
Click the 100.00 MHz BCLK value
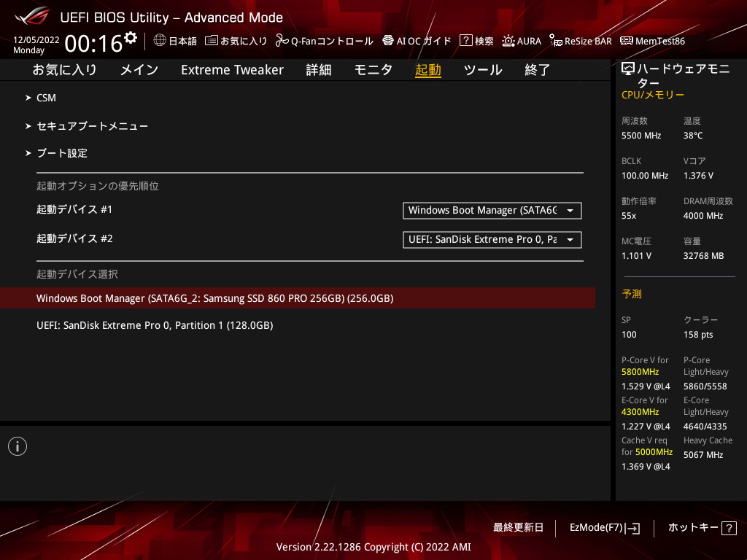click(x=645, y=176)
